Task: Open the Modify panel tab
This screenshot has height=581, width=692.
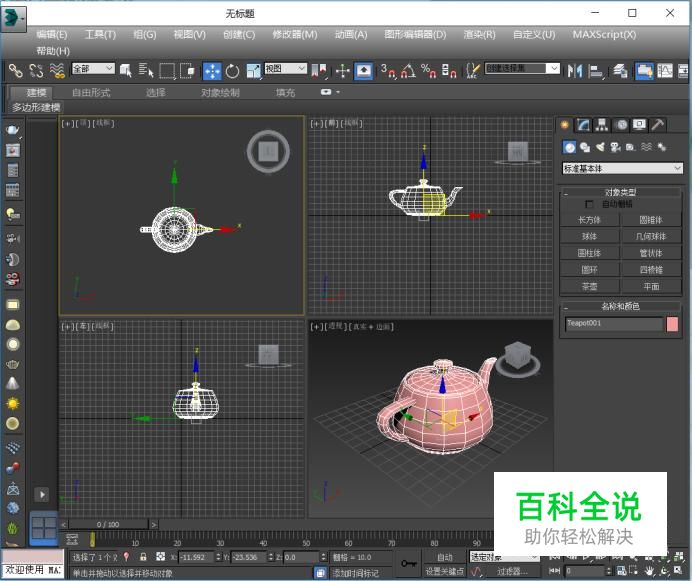Action: click(x=583, y=125)
